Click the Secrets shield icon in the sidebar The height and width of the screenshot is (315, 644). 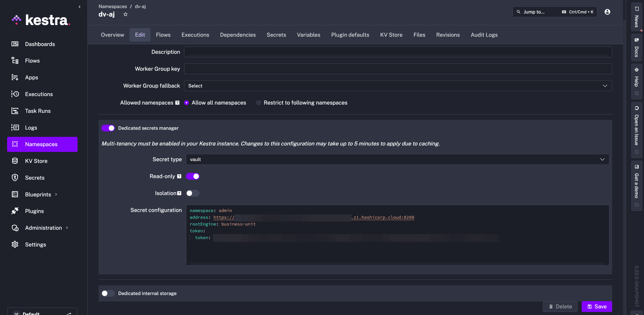tap(15, 178)
